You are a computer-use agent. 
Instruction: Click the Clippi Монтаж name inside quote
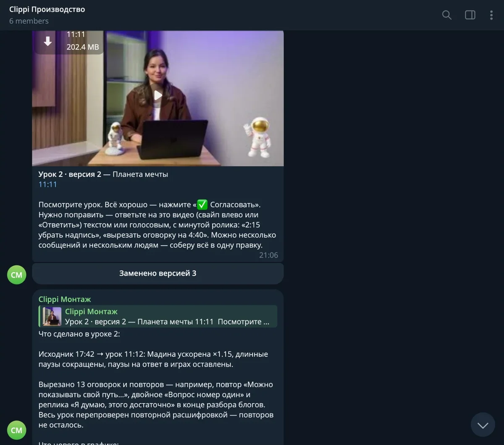tap(91, 311)
